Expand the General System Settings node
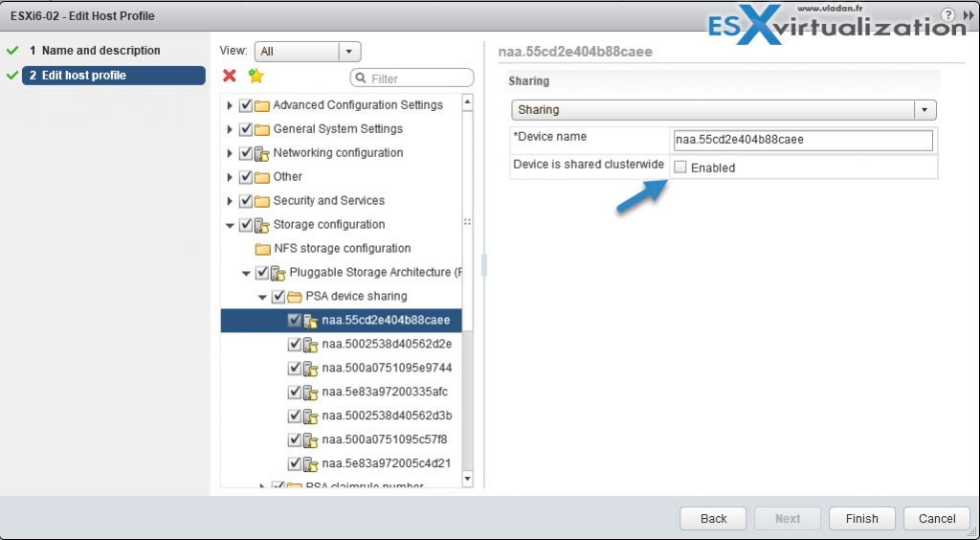980x540 pixels. (x=230, y=129)
